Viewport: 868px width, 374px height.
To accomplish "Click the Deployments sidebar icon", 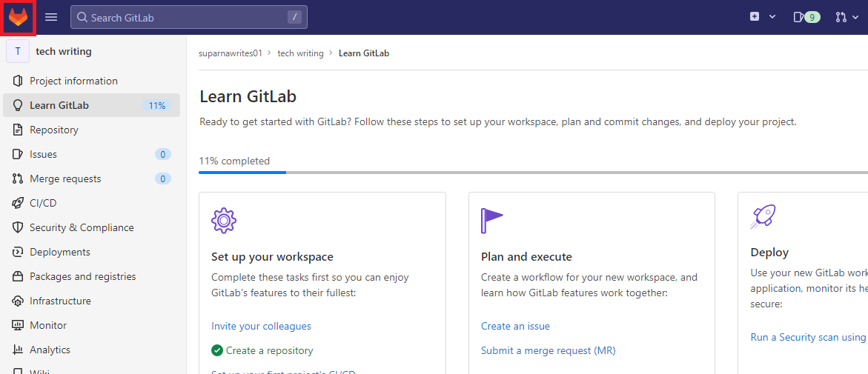I will (18, 252).
